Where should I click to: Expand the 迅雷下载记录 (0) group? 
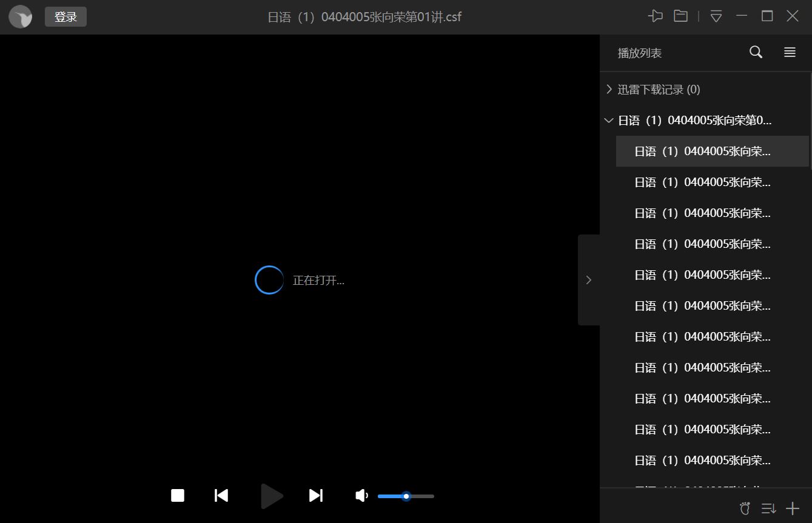609,90
